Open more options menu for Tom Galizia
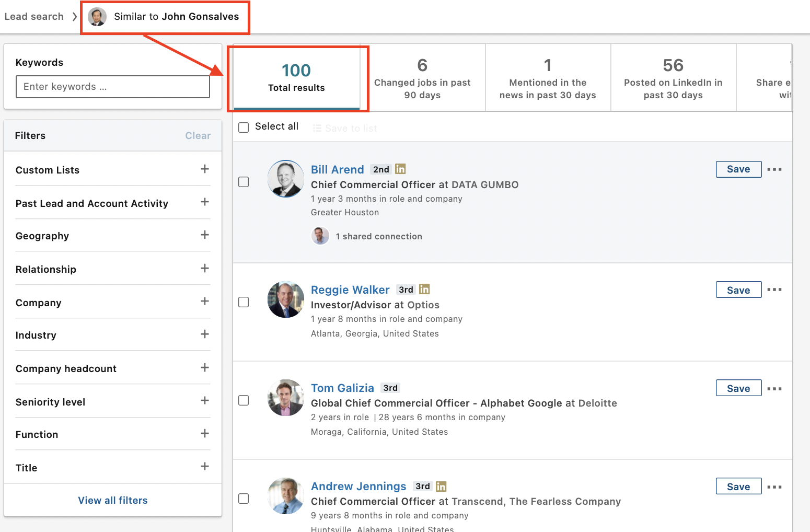This screenshot has height=532, width=810. [x=774, y=389]
